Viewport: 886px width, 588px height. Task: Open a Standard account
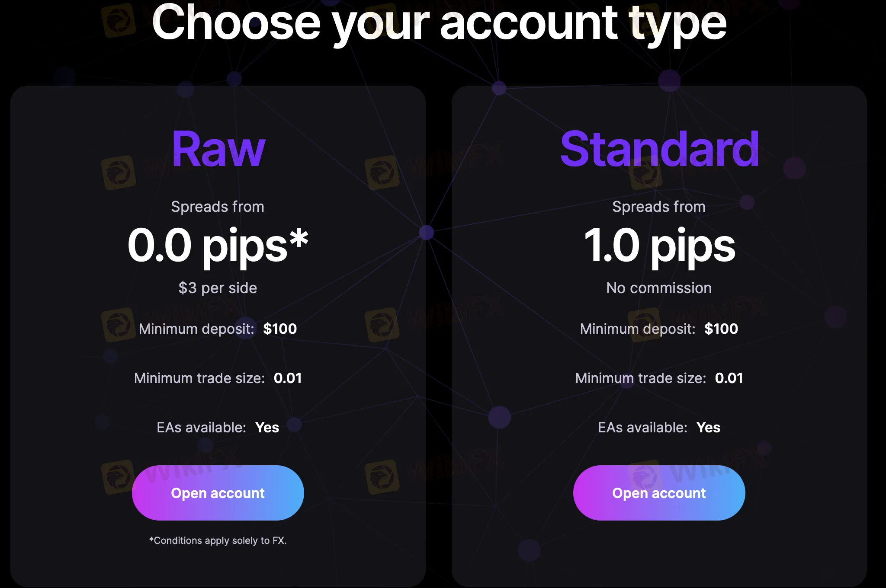click(x=659, y=493)
